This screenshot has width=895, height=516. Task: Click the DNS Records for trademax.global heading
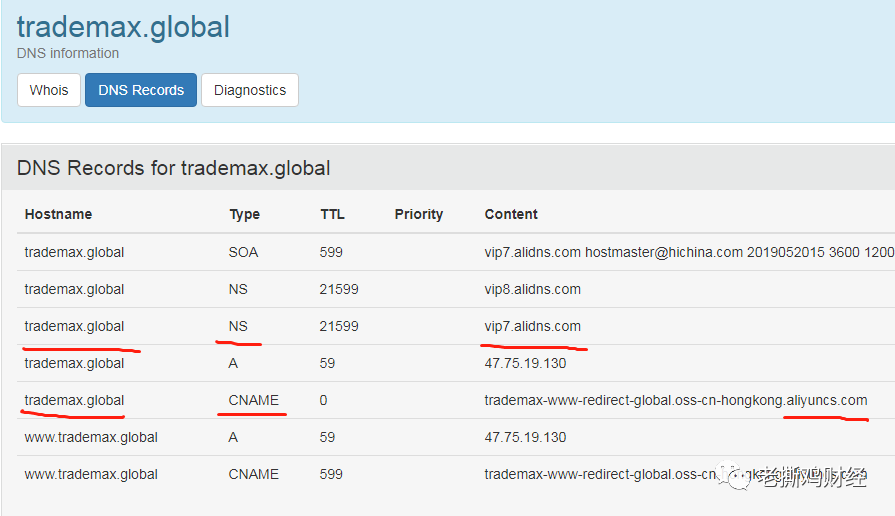pyautogui.click(x=174, y=168)
